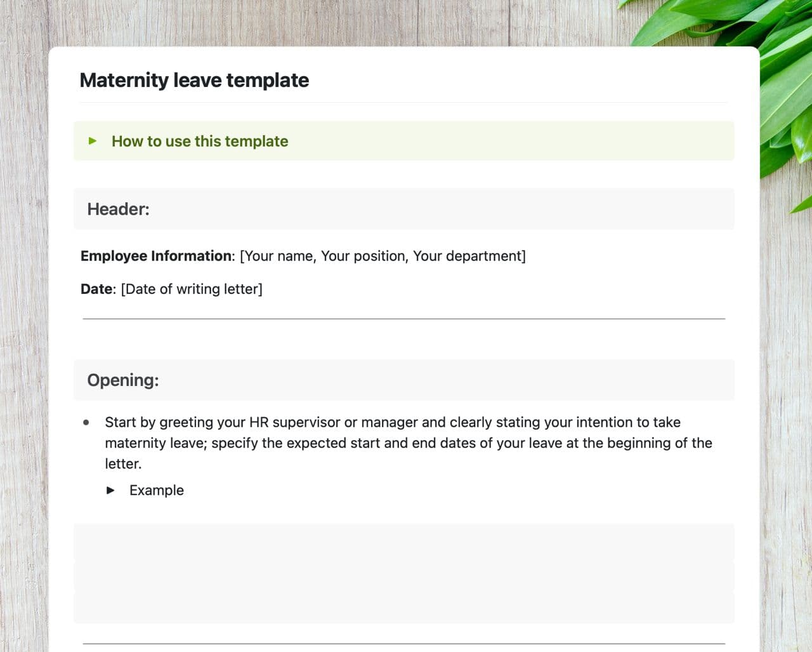812x652 pixels.
Task: Click the divider line at the bottom of the page
Action: tap(403, 644)
